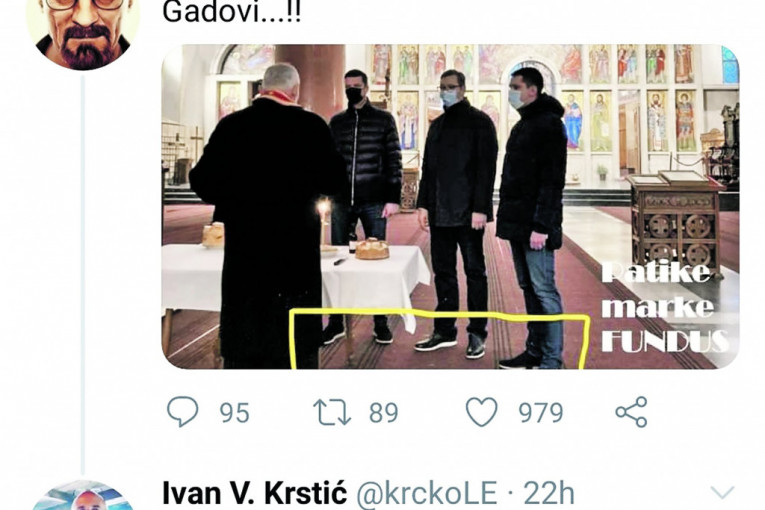The height and width of the screenshot is (510, 765).
Task: Click the lit candle in the photo
Action: coord(323,223)
